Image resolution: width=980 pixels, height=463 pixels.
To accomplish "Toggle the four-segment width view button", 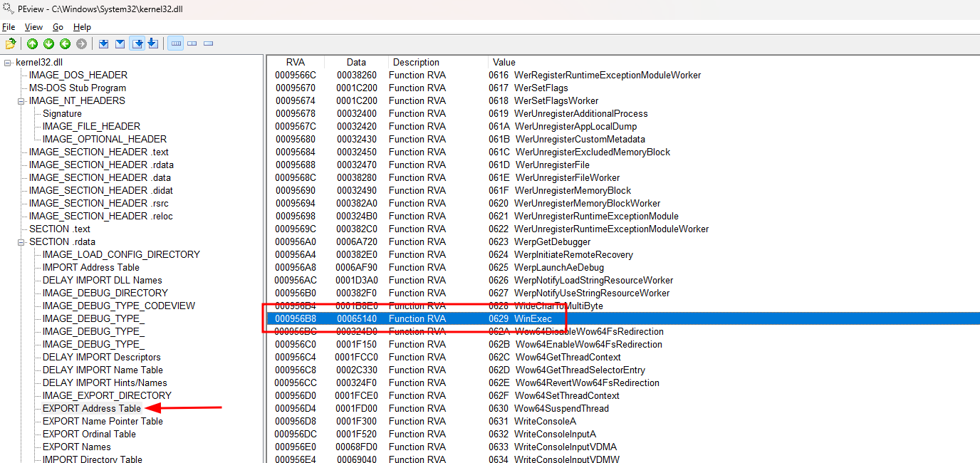I will click(x=175, y=44).
